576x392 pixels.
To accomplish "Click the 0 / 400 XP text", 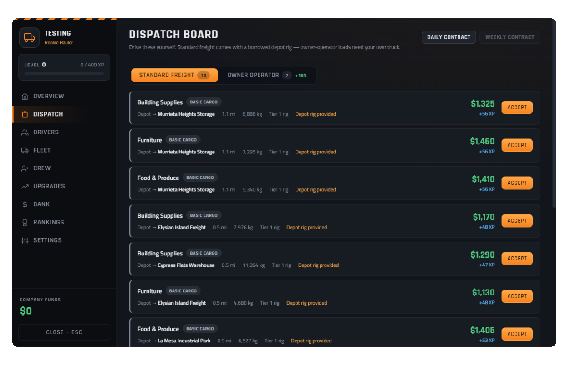I will click(x=92, y=65).
